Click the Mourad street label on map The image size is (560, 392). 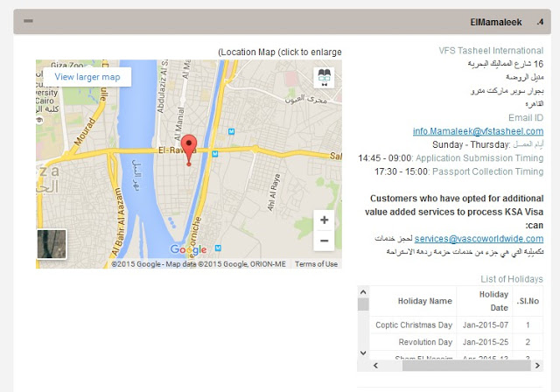pos(85,131)
